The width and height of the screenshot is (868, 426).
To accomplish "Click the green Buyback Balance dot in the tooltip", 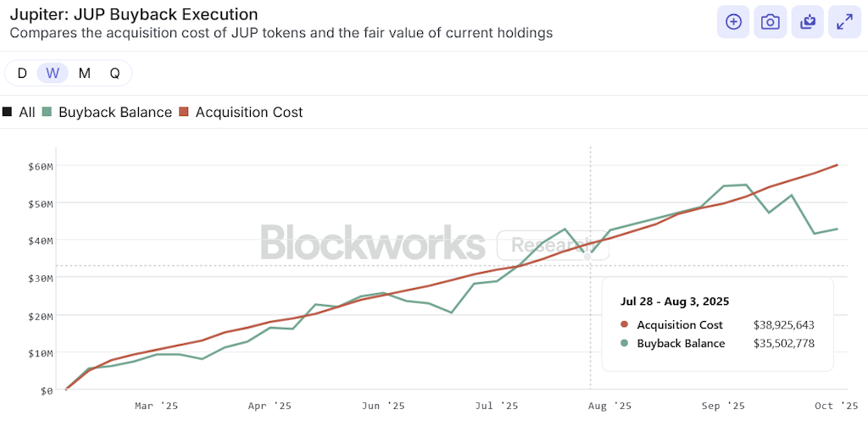I will (625, 343).
